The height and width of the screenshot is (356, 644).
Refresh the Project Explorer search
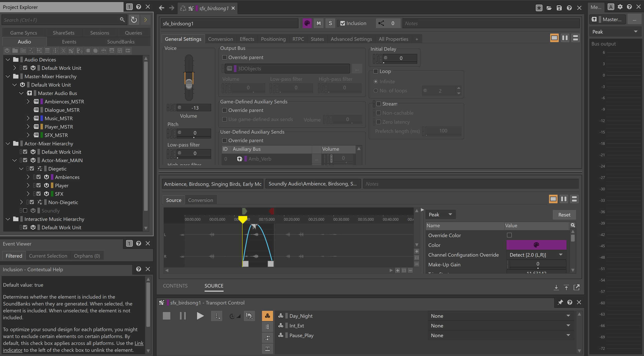(134, 20)
